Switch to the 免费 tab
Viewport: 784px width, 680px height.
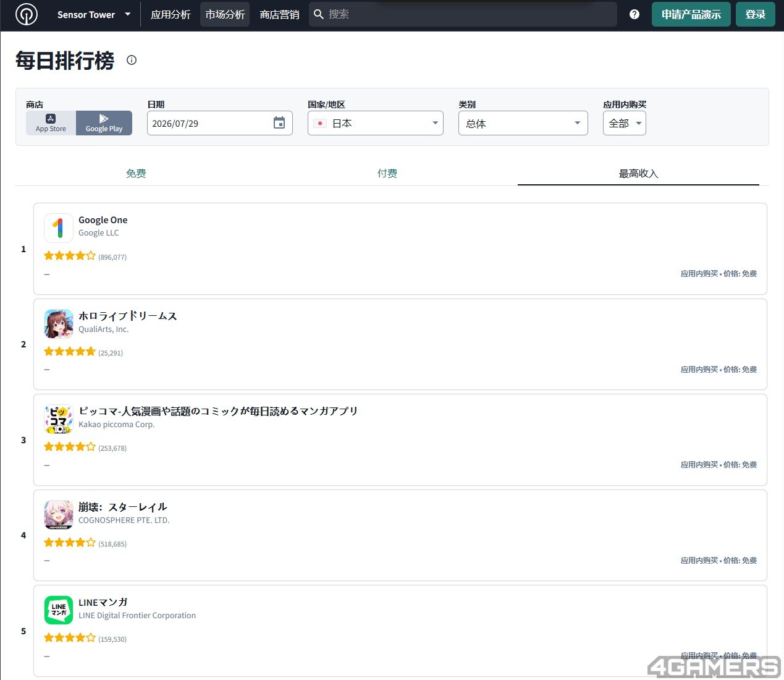136,173
